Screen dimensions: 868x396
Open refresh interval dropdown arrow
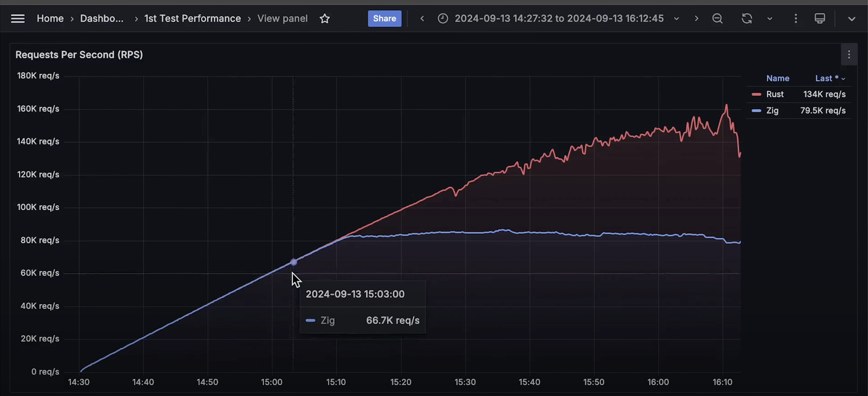tap(770, 18)
